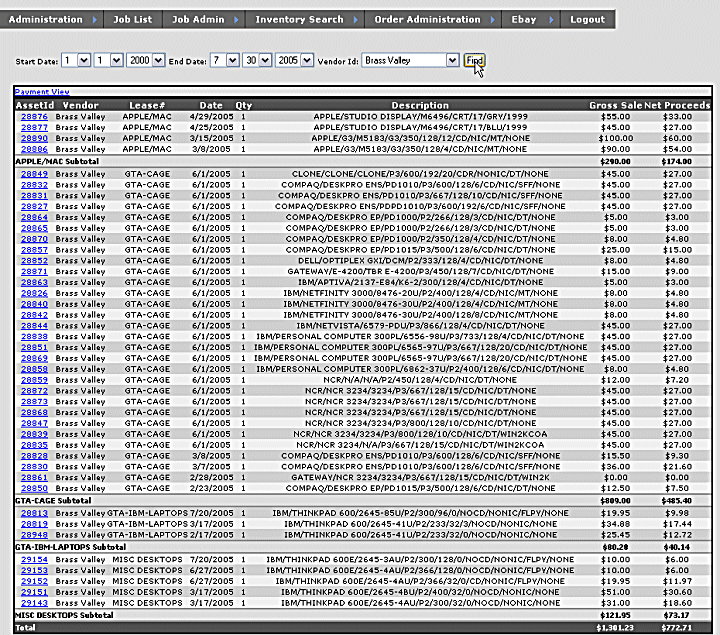This screenshot has width=720, height=635.
Task: Click the Description column header
Action: click(420, 105)
